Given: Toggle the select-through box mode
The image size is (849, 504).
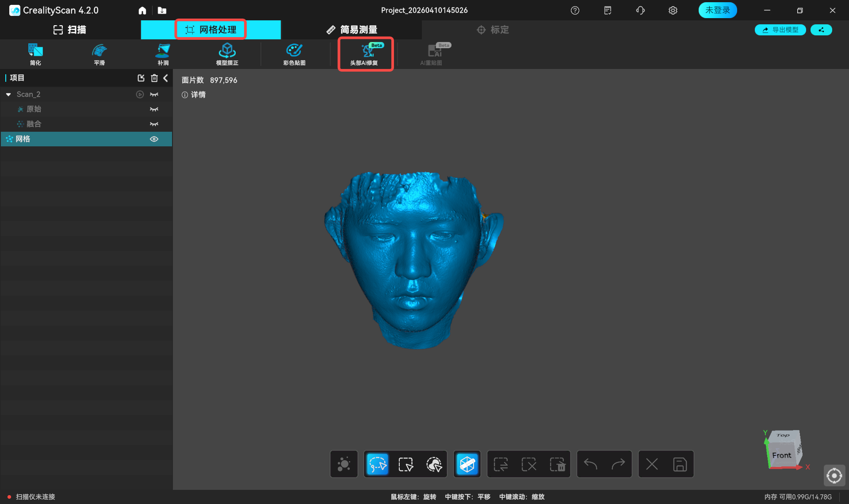Looking at the screenshot, I should [467, 464].
